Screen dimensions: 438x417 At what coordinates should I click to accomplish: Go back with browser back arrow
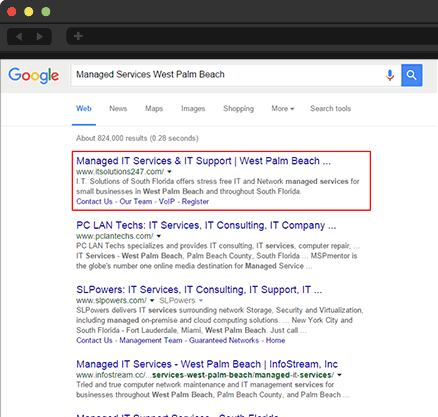coord(19,36)
